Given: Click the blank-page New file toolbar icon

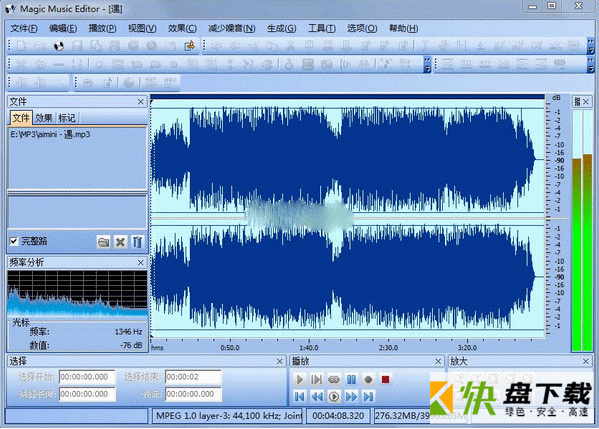Looking at the screenshot, I should (x=21, y=46).
